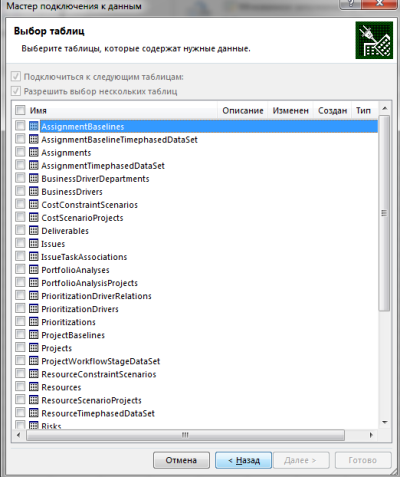Screen dimensions: 400x477
Task: Click the table icon beside ResourceConstraintScenarios
Action: 34,374
